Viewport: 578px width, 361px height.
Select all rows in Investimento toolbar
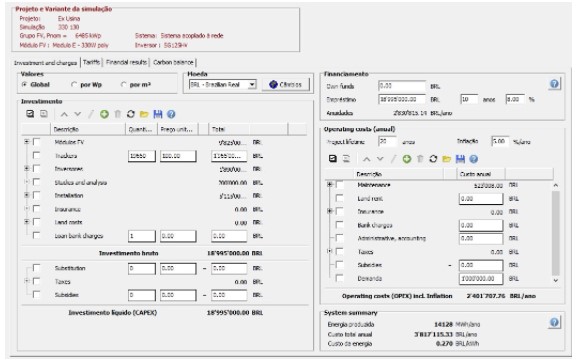point(30,114)
